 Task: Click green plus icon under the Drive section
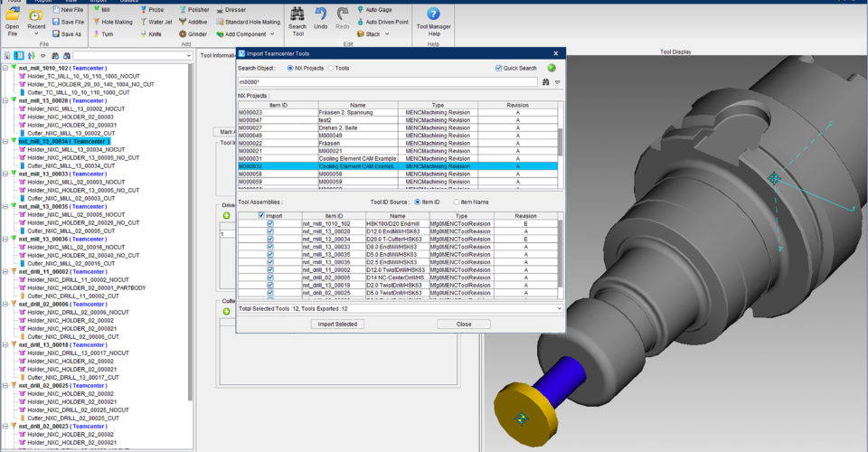point(226,215)
